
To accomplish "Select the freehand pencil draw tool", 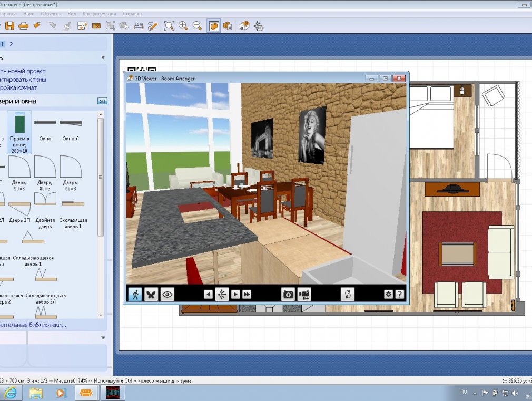I will tap(153, 26).
